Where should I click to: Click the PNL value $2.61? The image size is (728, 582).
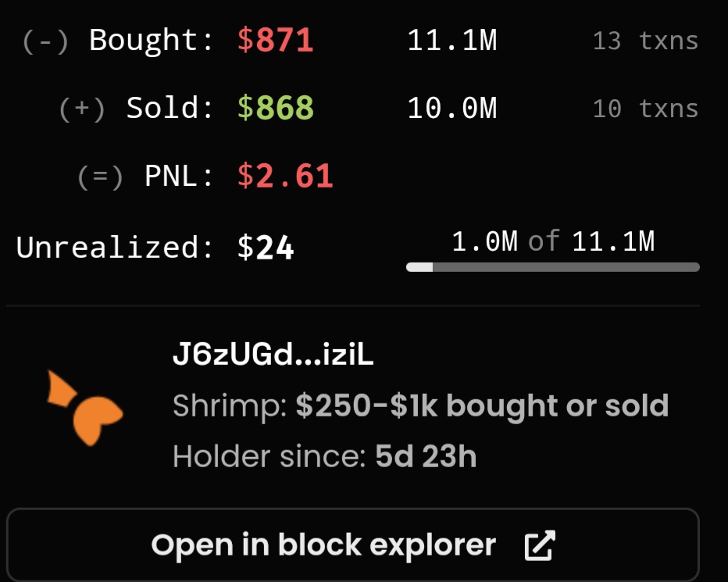point(285,176)
